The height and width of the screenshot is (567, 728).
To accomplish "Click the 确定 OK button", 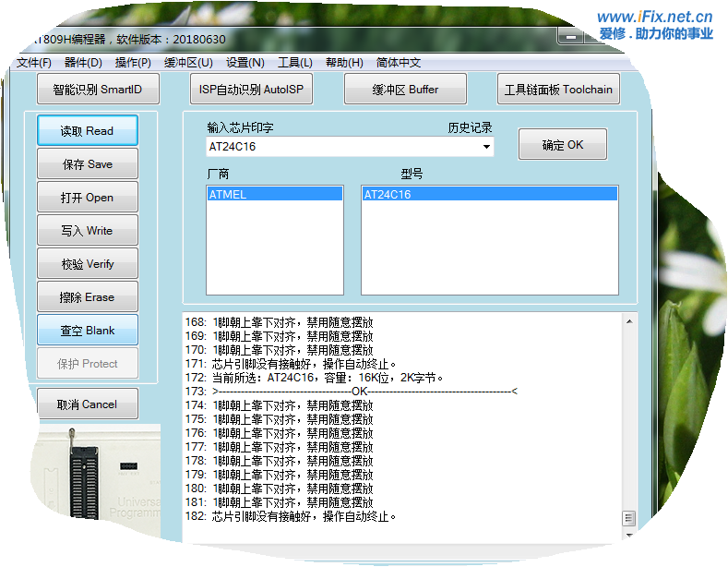I will pyautogui.click(x=562, y=145).
